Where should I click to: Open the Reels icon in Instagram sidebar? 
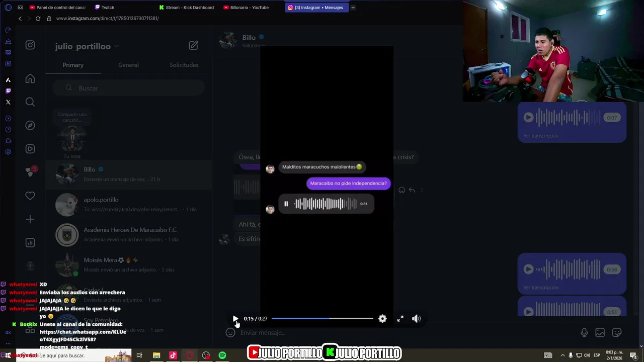coord(30,149)
